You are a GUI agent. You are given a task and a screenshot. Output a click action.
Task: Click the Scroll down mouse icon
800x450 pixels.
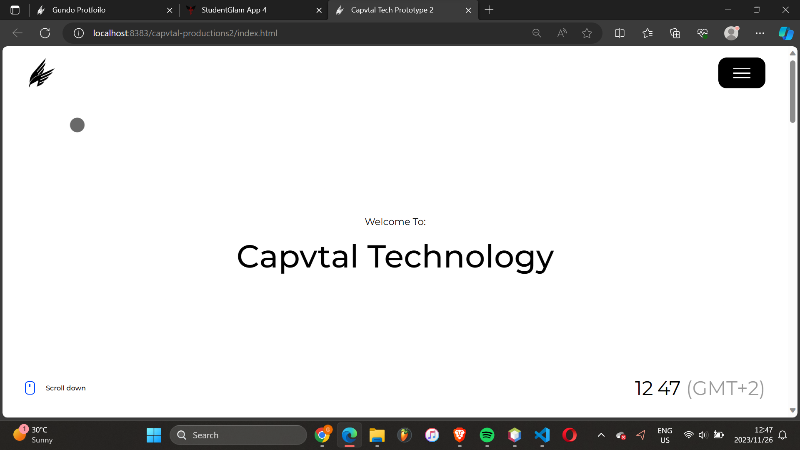click(30, 388)
